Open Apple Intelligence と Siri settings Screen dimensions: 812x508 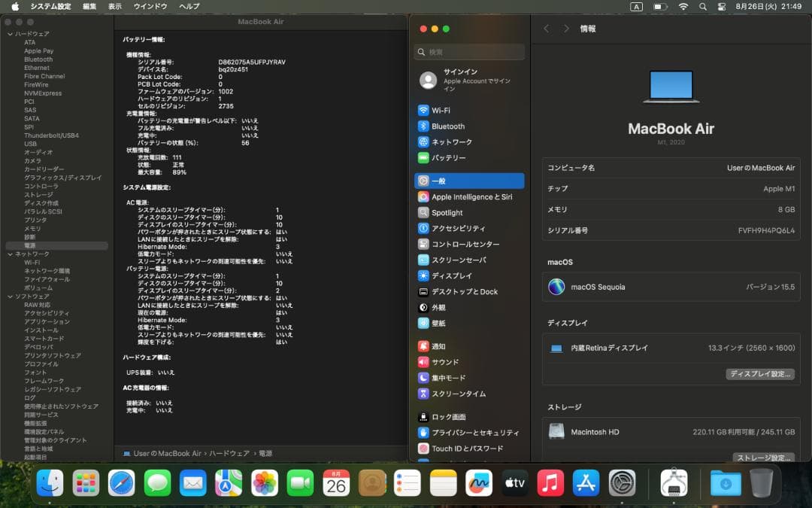click(x=469, y=197)
